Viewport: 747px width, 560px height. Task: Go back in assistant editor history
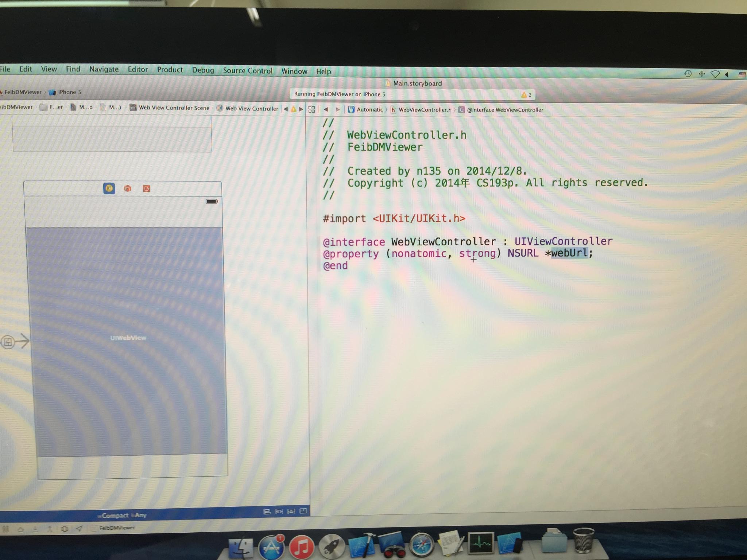[326, 109]
